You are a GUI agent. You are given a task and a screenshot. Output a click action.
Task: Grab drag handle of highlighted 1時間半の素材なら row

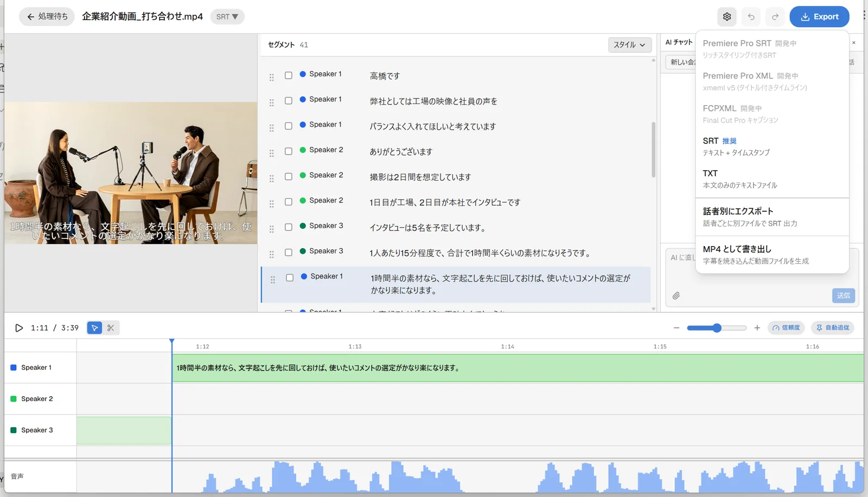pos(273,280)
